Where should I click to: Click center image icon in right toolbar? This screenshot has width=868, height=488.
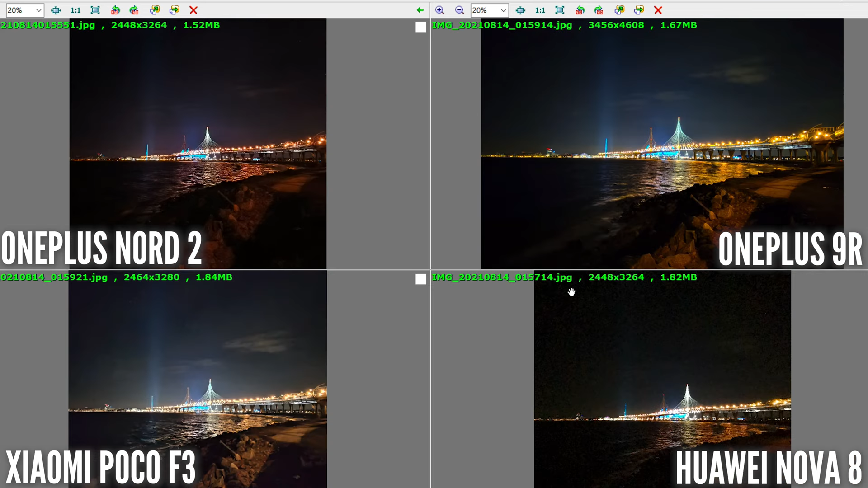tap(520, 10)
